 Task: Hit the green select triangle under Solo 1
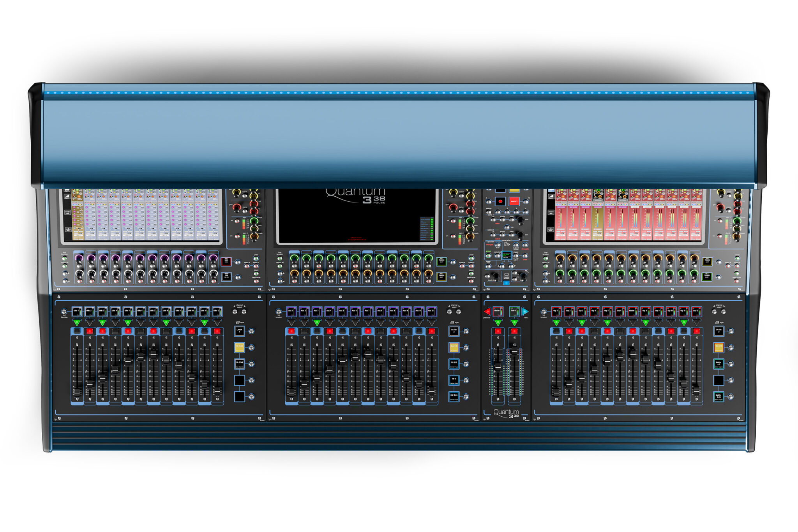coord(514,322)
